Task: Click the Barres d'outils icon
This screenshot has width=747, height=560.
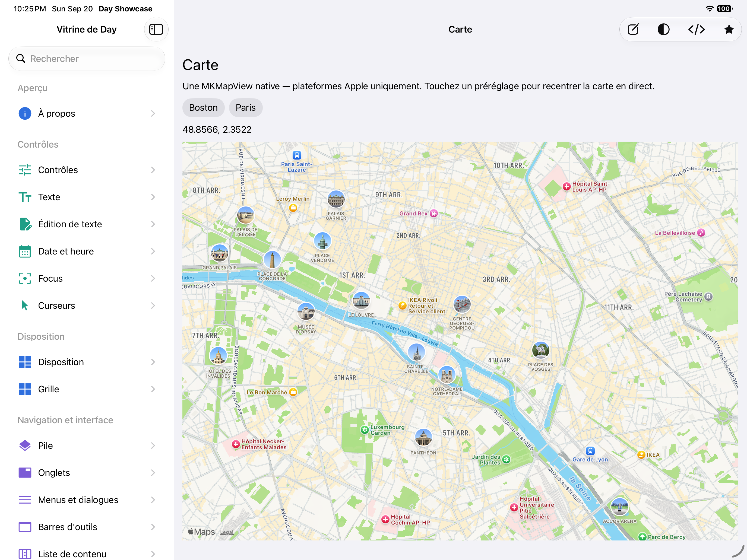Action: [x=25, y=527]
